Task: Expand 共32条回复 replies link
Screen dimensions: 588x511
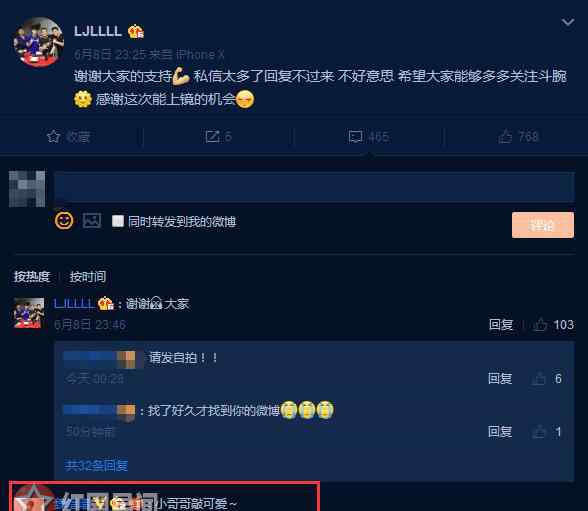Action: pos(96,466)
